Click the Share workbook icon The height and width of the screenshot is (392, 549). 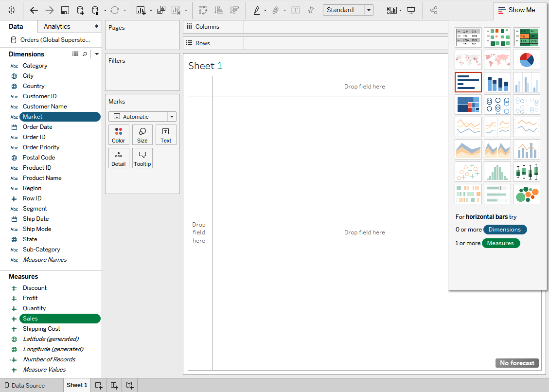(x=434, y=10)
